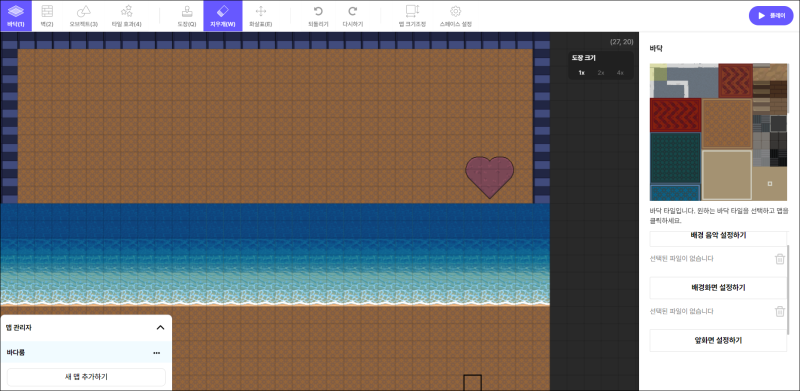
Task: Select the 벽(2) wall tool
Action: pyautogui.click(x=47, y=16)
